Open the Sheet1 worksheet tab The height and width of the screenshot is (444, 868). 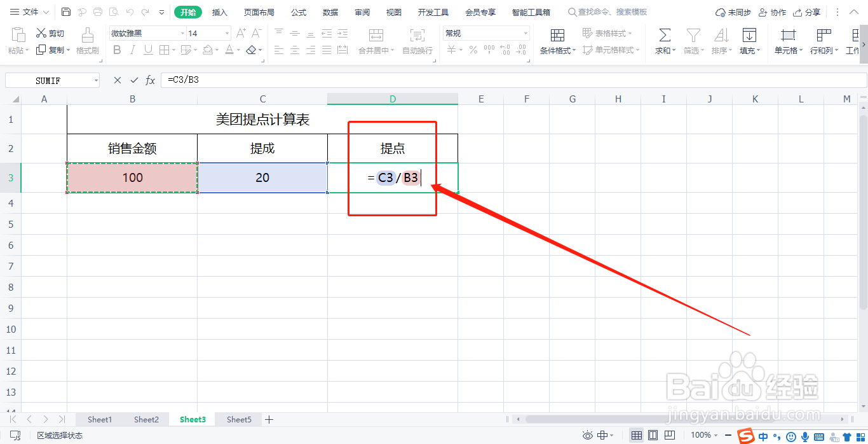coord(100,419)
